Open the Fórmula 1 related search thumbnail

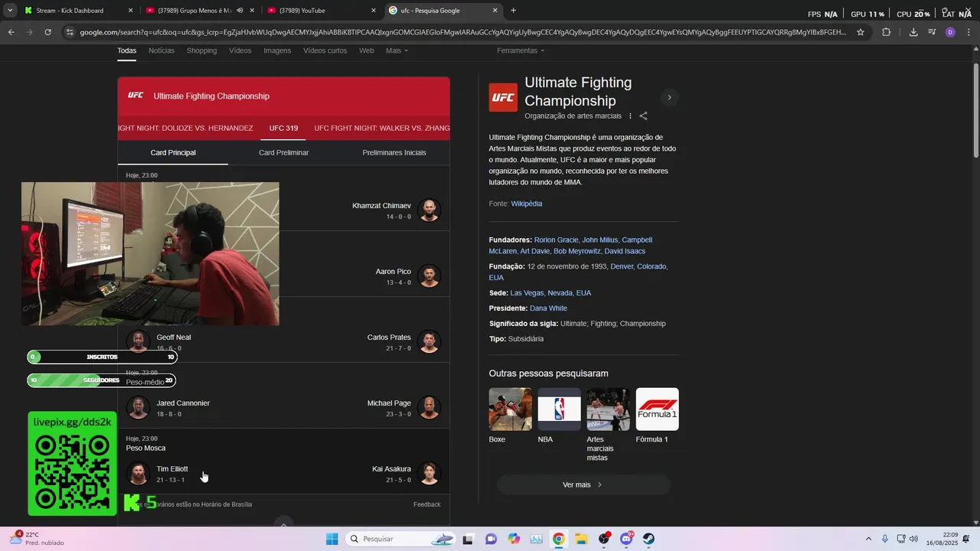click(x=657, y=409)
